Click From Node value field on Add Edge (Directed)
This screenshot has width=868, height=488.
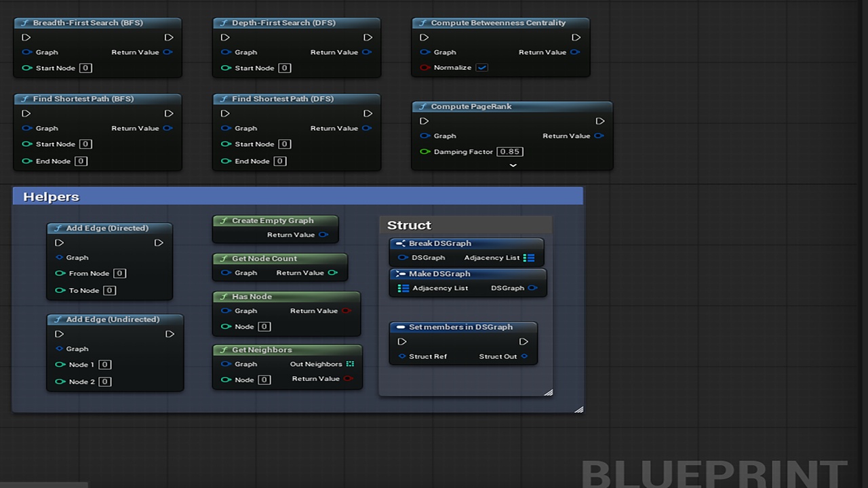click(x=119, y=273)
